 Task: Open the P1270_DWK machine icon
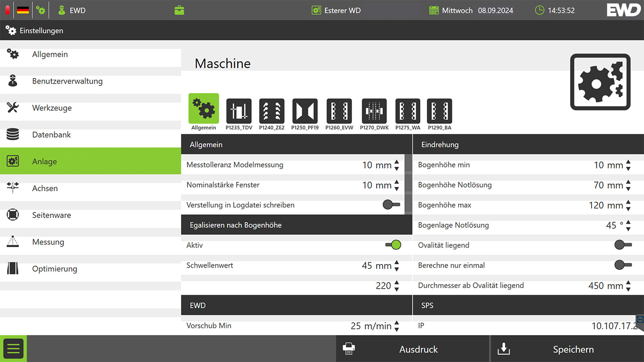[x=374, y=112]
